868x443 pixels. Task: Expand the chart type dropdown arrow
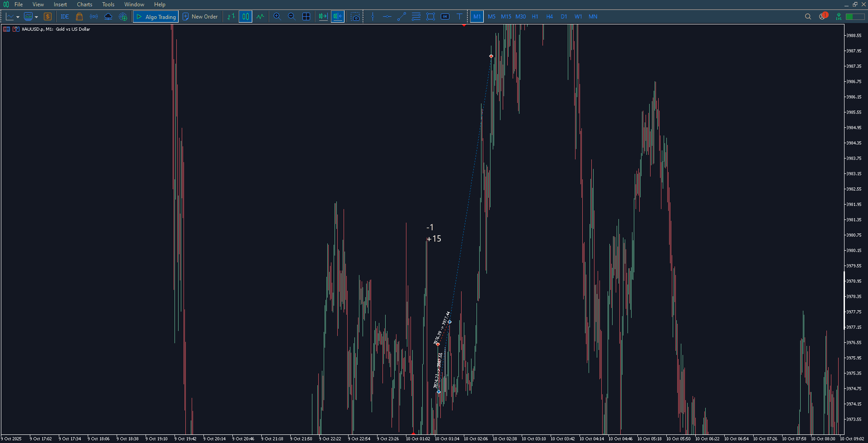(x=18, y=17)
